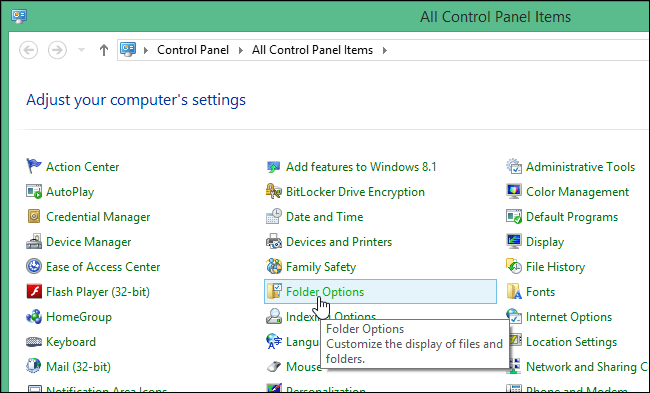
Task: Click the title bar Control Panel icon
Action: click(x=19, y=17)
